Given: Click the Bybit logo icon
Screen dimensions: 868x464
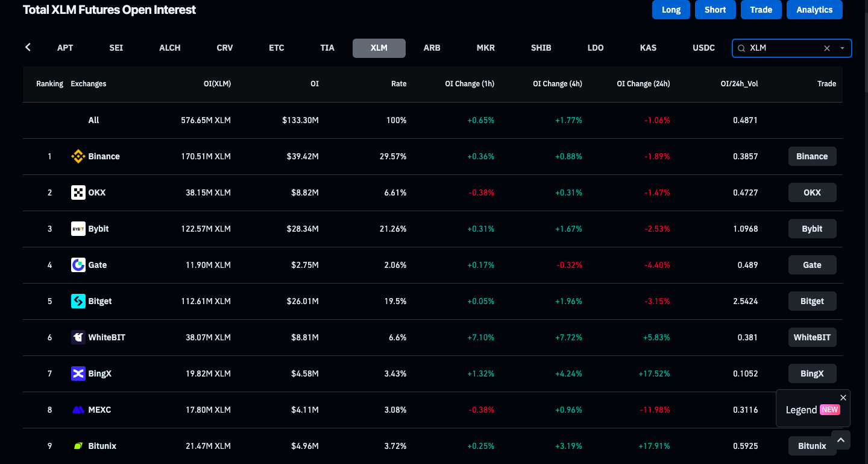Looking at the screenshot, I should tap(78, 229).
